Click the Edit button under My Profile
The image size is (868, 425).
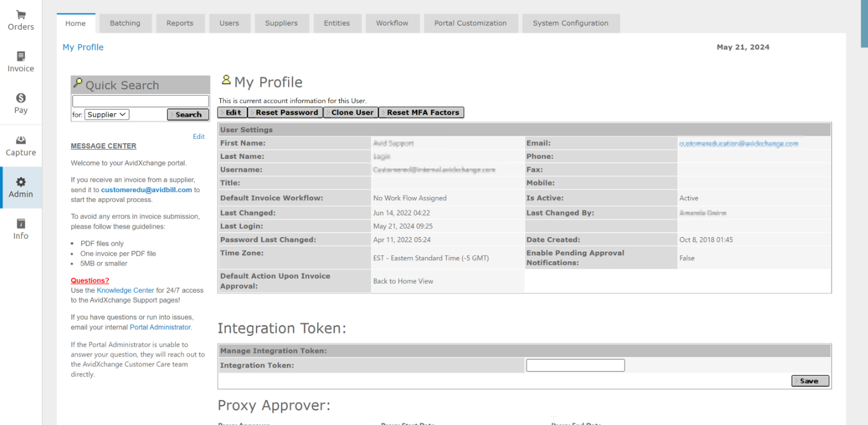tap(232, 112)
